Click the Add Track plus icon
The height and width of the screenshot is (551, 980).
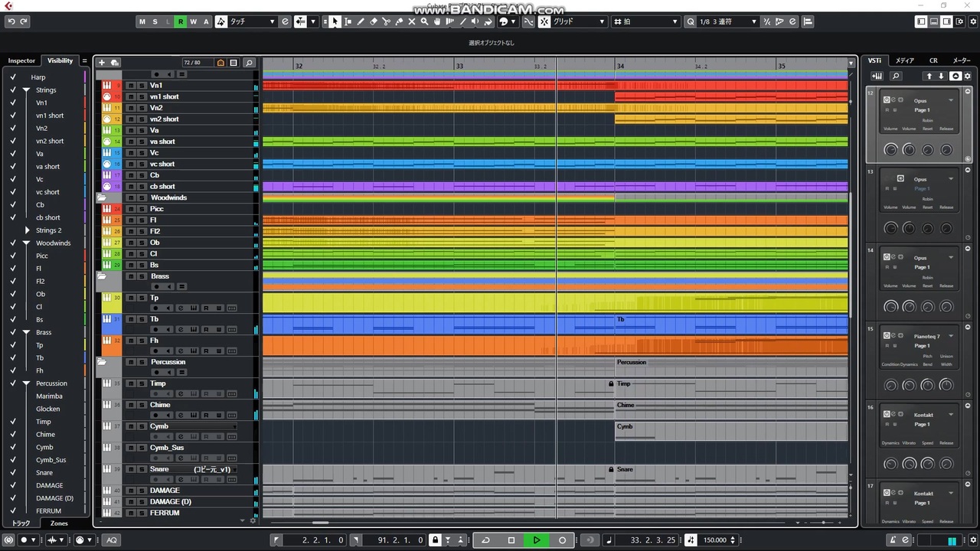[x=102, y=63]
